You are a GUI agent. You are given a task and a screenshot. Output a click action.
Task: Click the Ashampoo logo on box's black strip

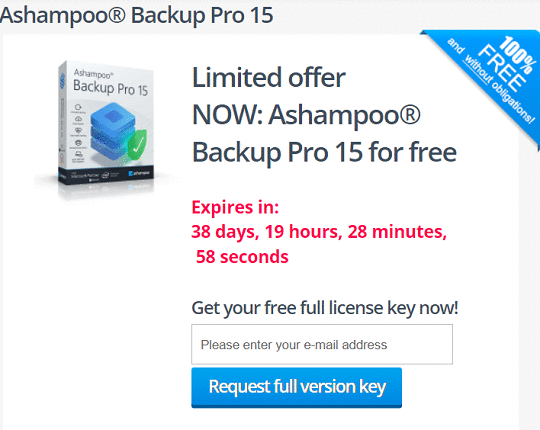tap(139, 172)
